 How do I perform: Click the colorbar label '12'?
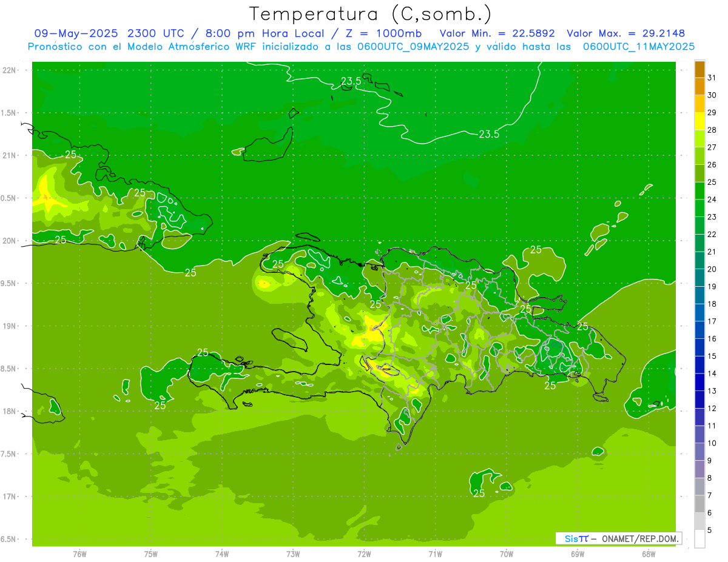(712, 409)
